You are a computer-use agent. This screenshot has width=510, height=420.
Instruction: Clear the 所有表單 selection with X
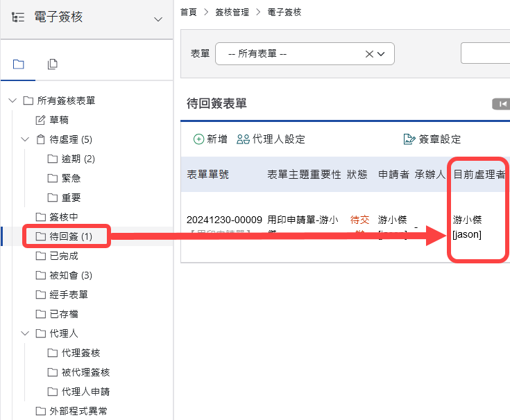(369, 54)
